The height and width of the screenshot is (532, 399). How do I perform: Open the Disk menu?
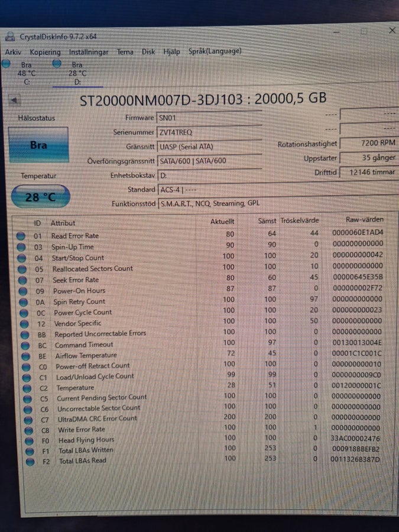point(148,52)
